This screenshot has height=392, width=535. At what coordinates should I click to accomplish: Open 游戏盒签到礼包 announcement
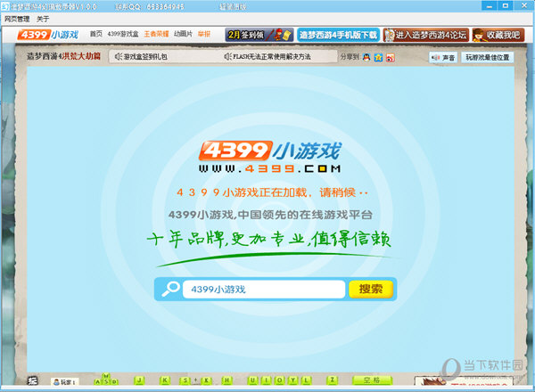click(141, 57)
